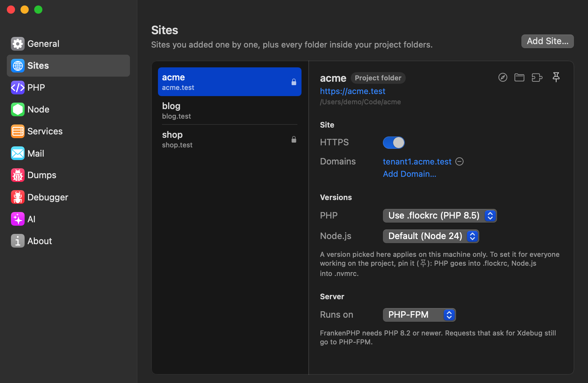Minimize the window with the yellow button
The width and height of the screenshot is (588, 383).
(25, 10)
